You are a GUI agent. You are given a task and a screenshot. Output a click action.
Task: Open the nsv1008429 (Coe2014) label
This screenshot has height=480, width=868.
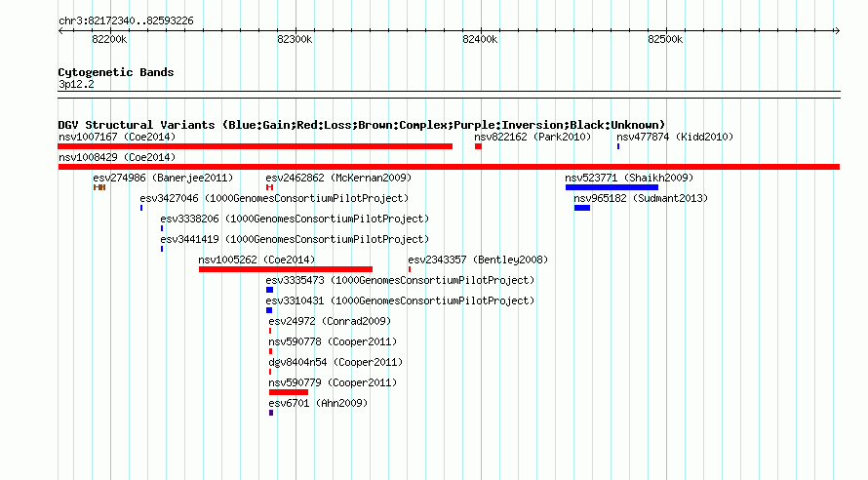[117, 157]
